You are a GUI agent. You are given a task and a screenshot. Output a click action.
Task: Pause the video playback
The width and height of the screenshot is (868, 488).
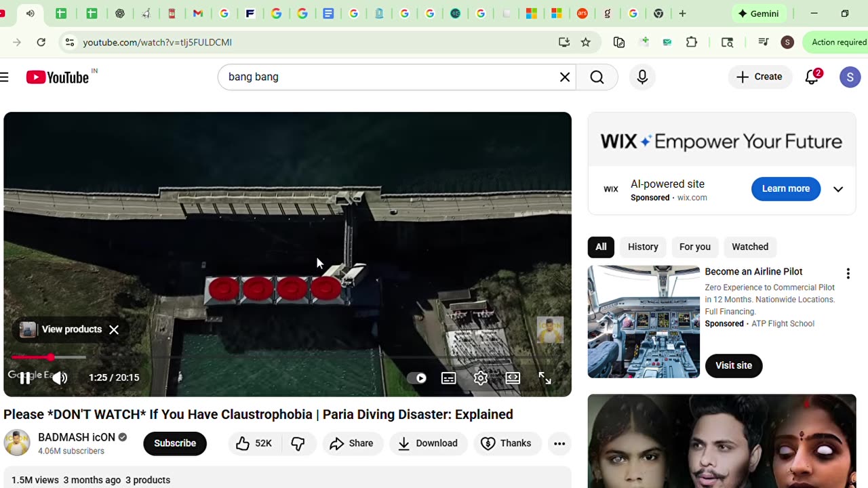24,378
